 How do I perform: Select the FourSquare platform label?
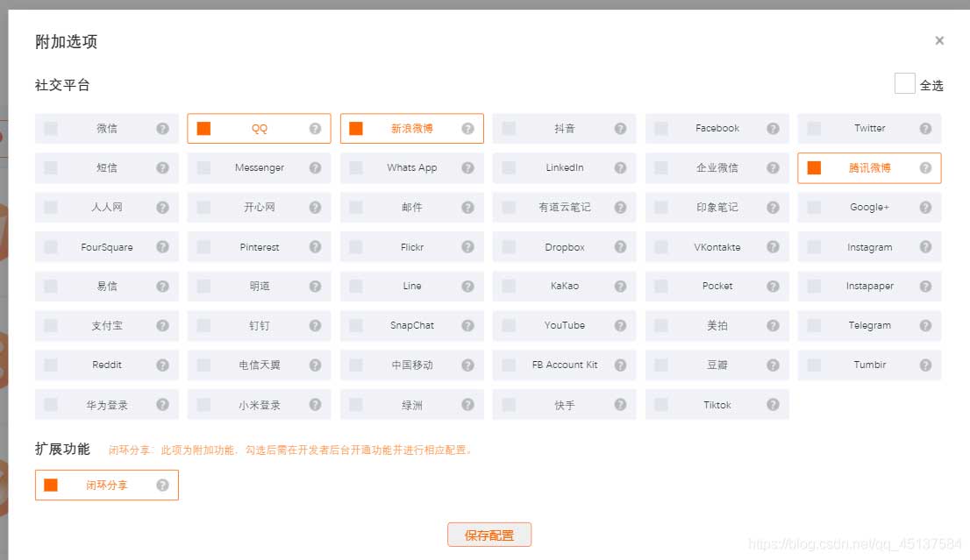coord(106,246)
